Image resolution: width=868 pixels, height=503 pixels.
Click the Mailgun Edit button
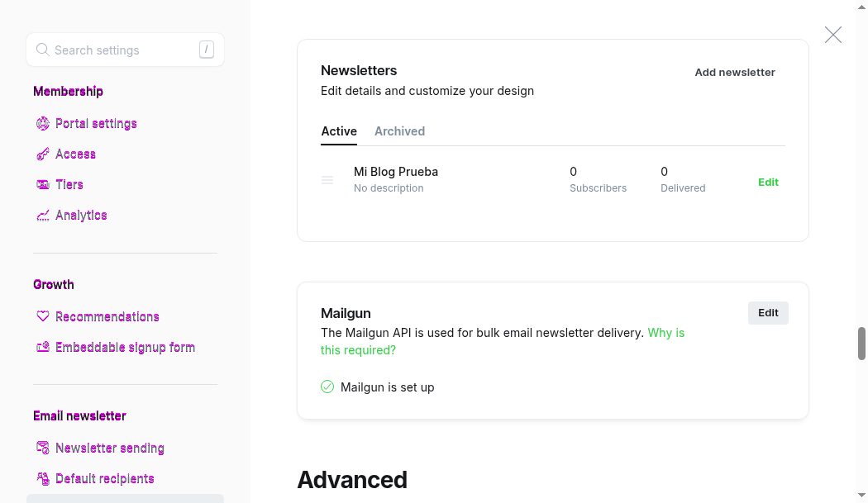768,313
